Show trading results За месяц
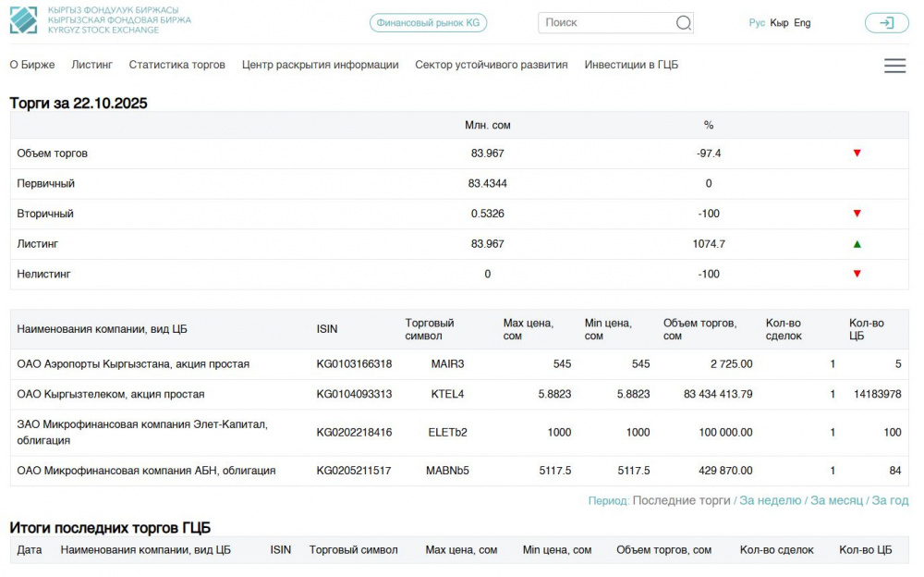The width and height of the screenshot is (924, 577). coord(837,500)
